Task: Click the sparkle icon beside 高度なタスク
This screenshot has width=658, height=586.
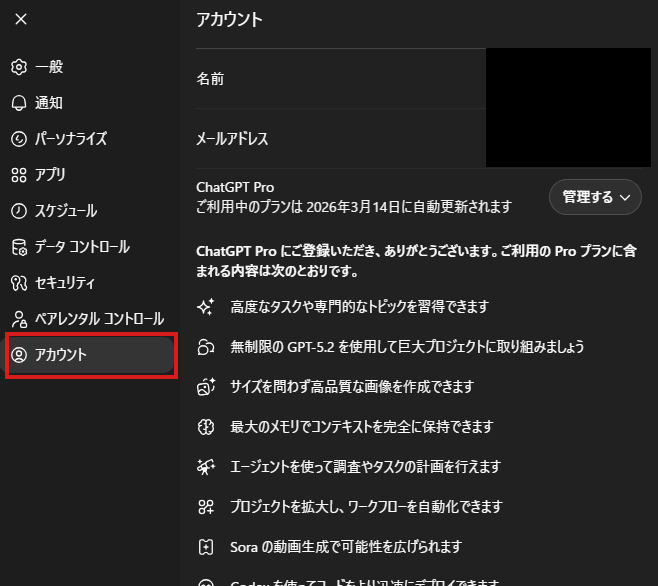Action: coord(206,306)
